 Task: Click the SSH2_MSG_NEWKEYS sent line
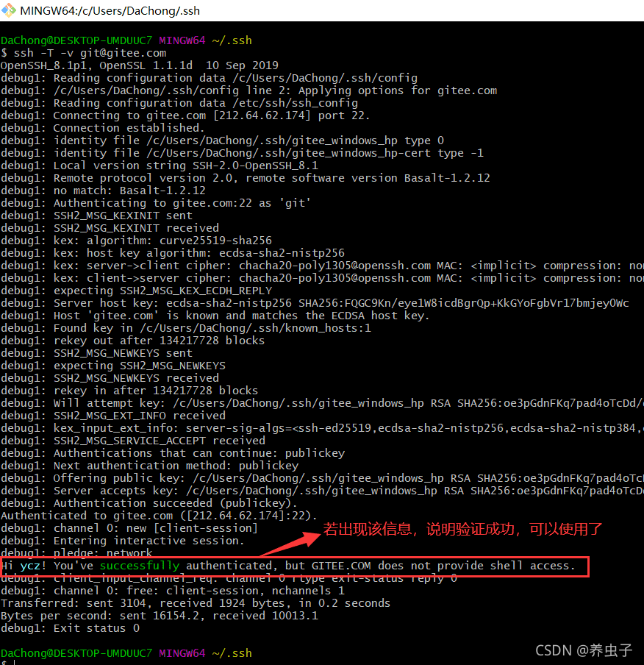96,353
